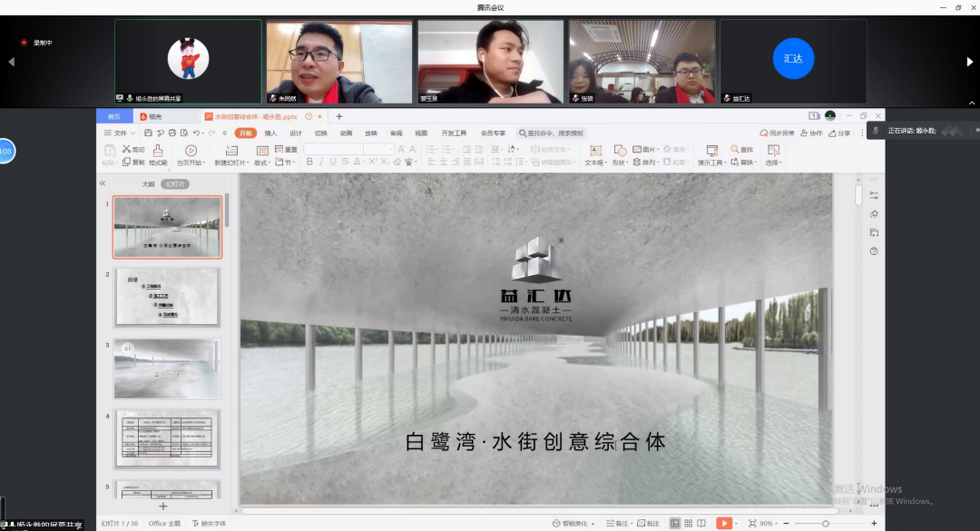Click the Smart Beautify (智能美化) button

[573, 523]
